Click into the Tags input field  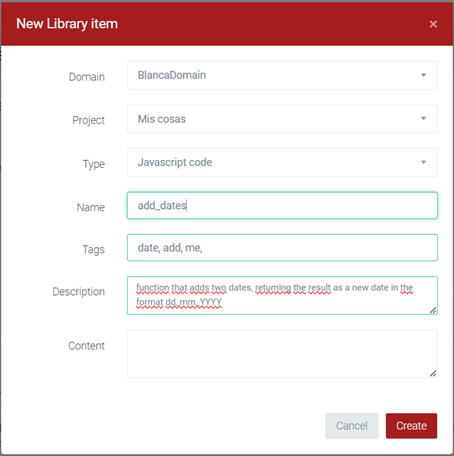pos(282,248)
